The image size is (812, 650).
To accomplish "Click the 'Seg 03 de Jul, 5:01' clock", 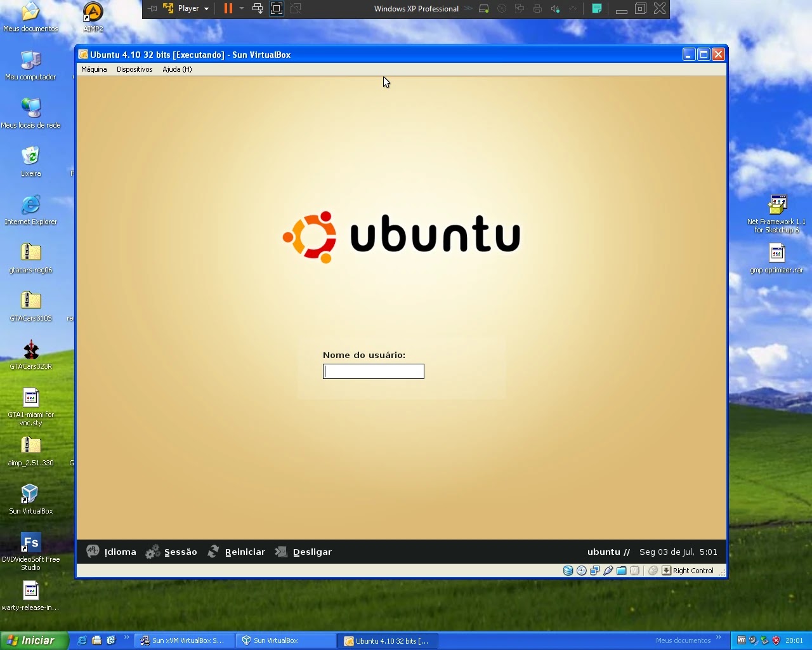I will [678, 552].
